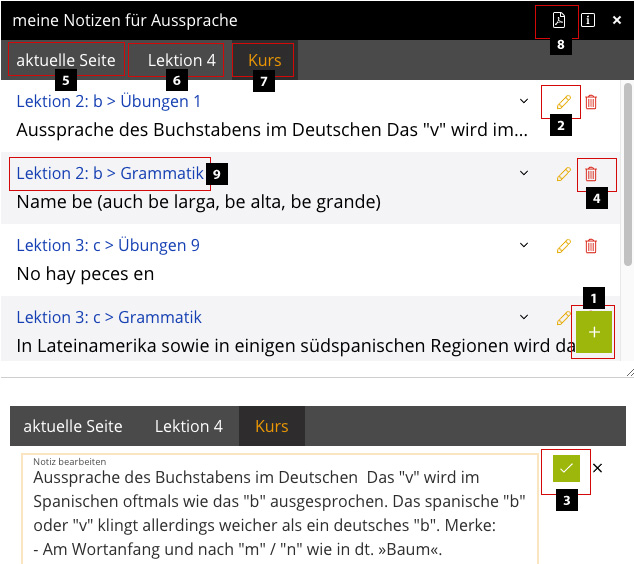Image resolution: width=634 pixels, height=564 pixels.
Task: Open link Lektion 2: b > Grammatik
Action: 110,173
